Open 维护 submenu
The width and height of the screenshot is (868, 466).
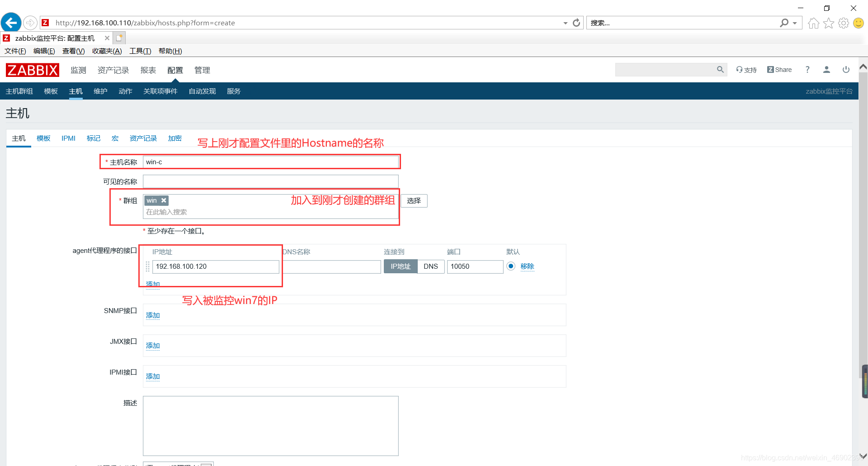coord(100,91)
